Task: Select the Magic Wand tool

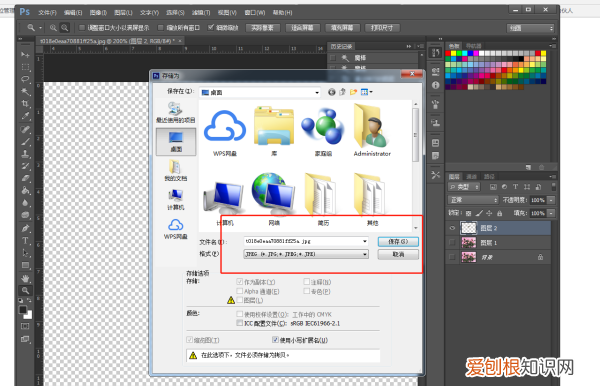Action: [25, 91]
